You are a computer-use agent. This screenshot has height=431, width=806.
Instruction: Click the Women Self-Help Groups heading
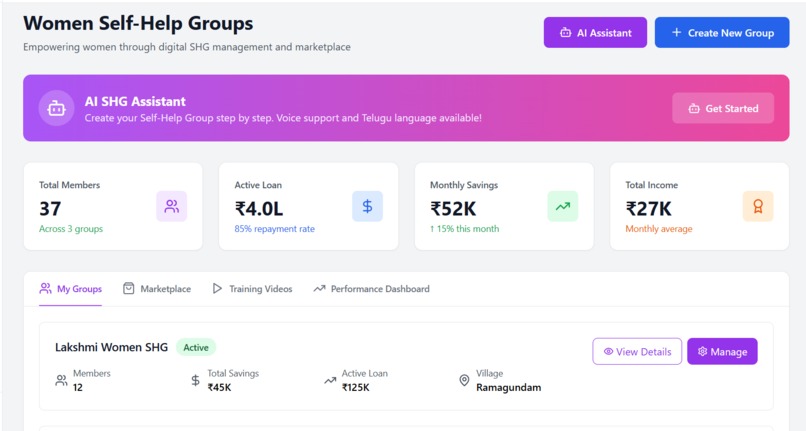pyautogui.click(x=138, y=24)
